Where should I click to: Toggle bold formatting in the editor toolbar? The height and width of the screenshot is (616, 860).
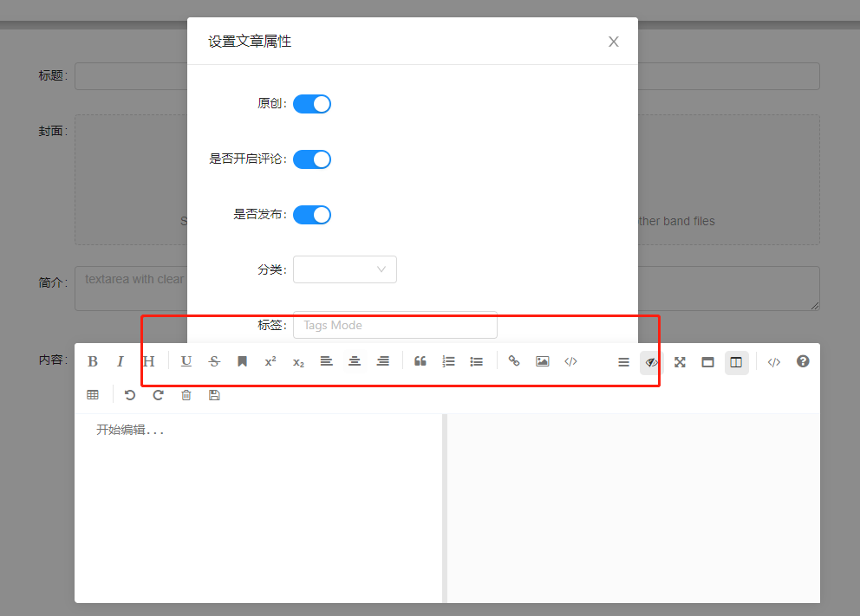tap(93, 361)
